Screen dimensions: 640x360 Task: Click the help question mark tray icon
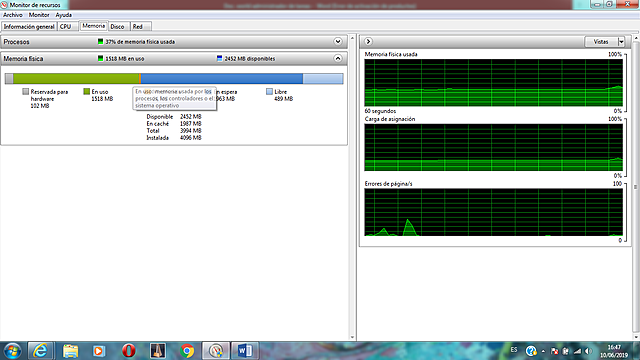pos(531,351)
